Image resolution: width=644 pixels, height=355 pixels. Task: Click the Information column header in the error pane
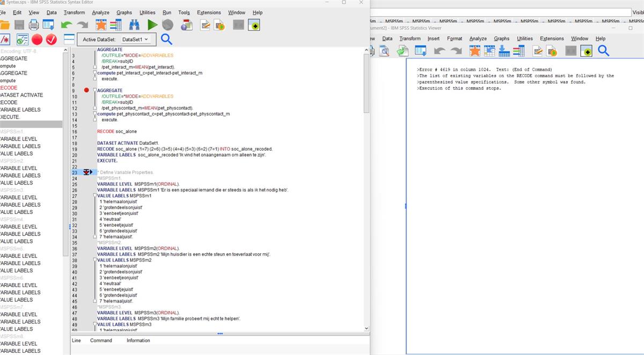coord(138,341)
